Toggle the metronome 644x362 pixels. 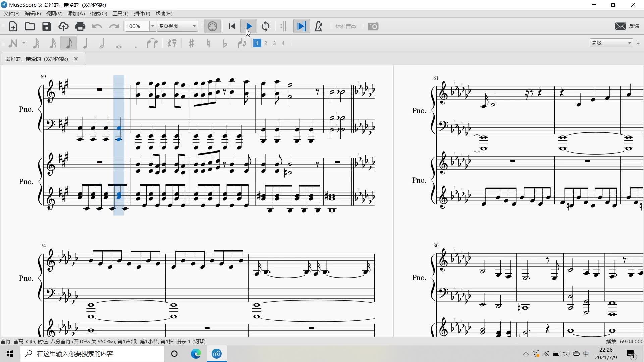coord(319,26)
